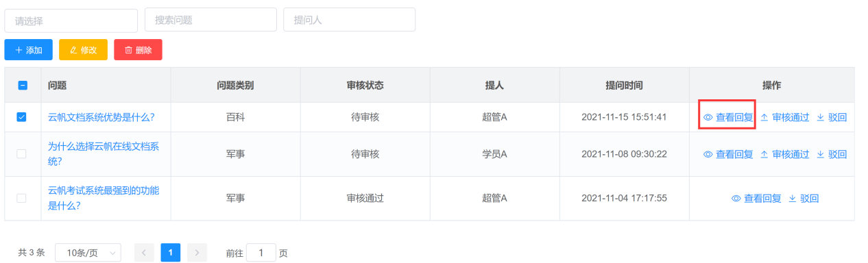Click 审核通过 icon for 学员A row
Screen dimensions: 868x263
[764, 154]
